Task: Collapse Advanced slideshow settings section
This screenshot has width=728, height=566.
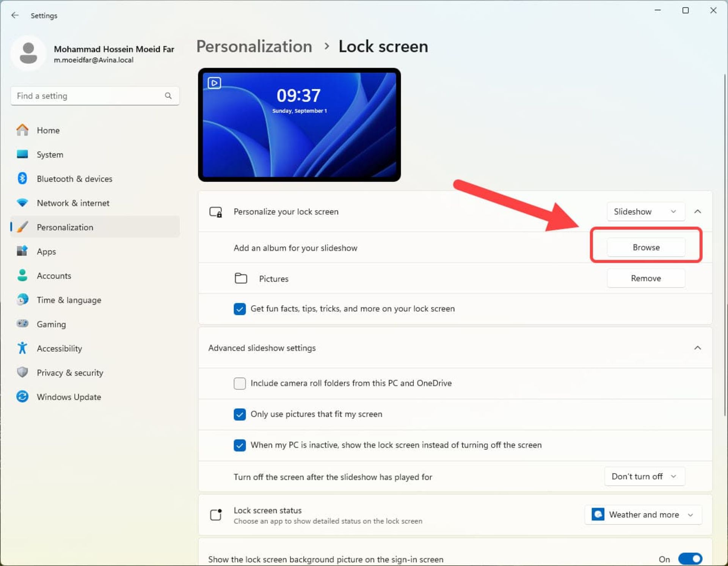Action: [x=697, y=348]
